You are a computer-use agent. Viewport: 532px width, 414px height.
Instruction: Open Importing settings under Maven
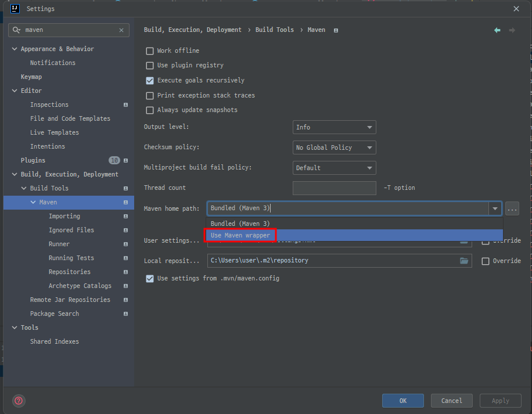tap(64, 217)
